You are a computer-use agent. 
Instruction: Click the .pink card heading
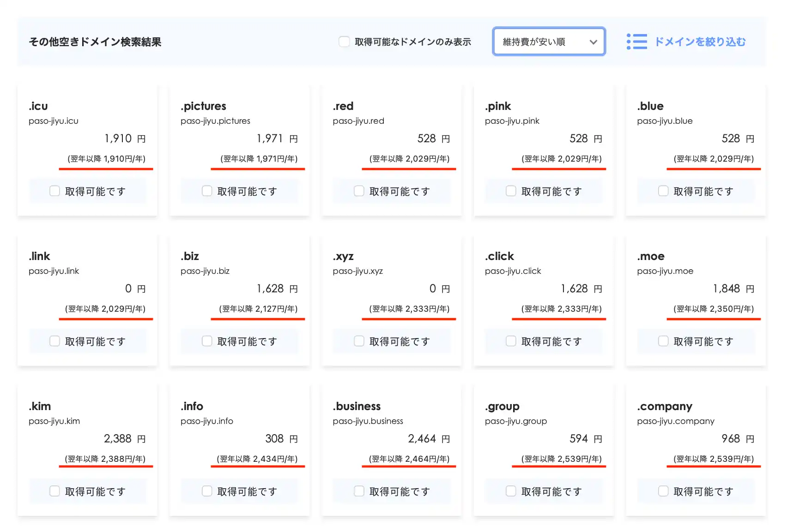click(x=498, y=106)
